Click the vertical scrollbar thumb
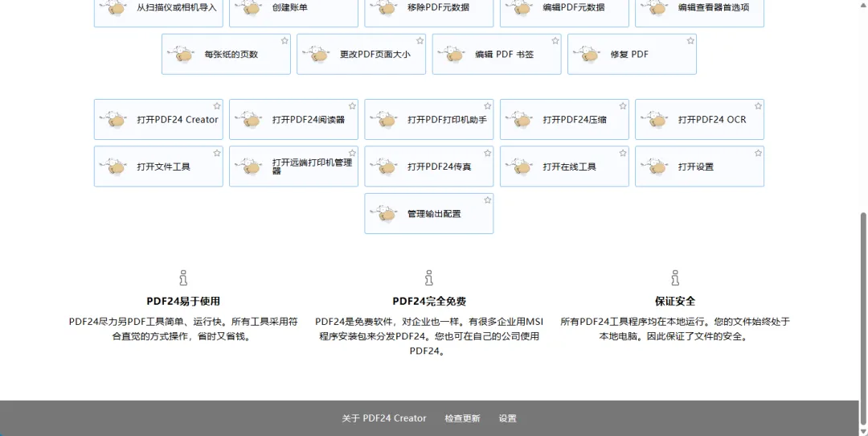 pos(863,318)
